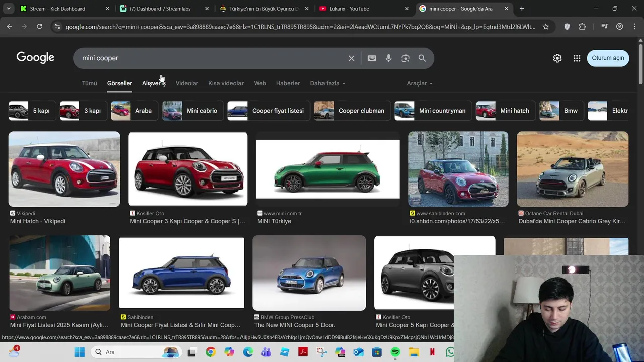
Task: Open Netflix from the taskbar
Action: pos(432,352)
